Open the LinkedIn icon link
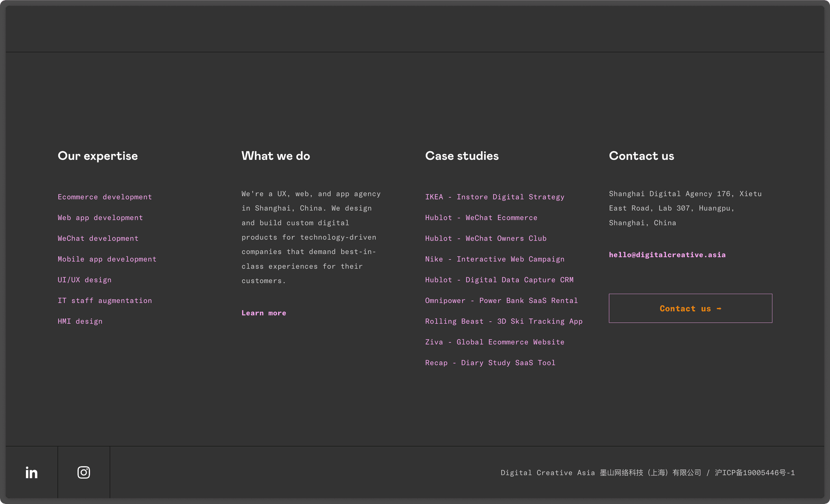Screen dimensions: 830x504 [x=32, y=472]
